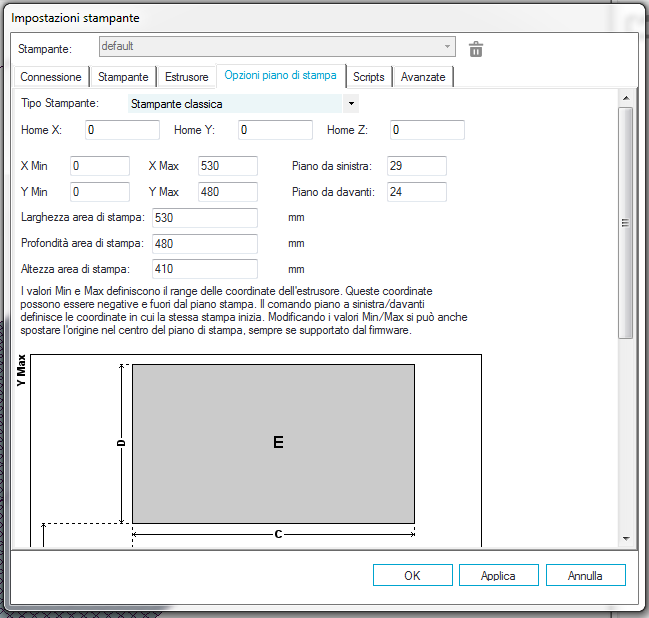Click the Applica button
The image size is (649, 618).
pyautogui.click(x=498, y=575)
